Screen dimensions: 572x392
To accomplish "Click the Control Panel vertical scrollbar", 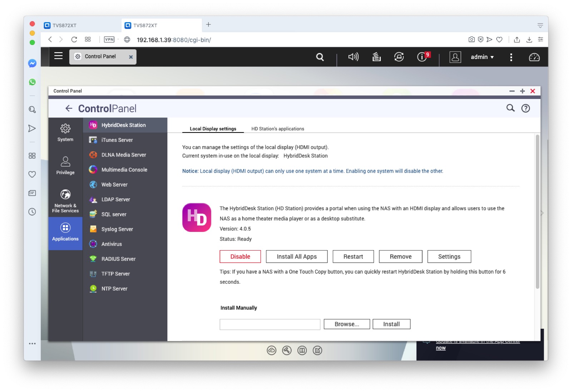I will coord(537,212).
